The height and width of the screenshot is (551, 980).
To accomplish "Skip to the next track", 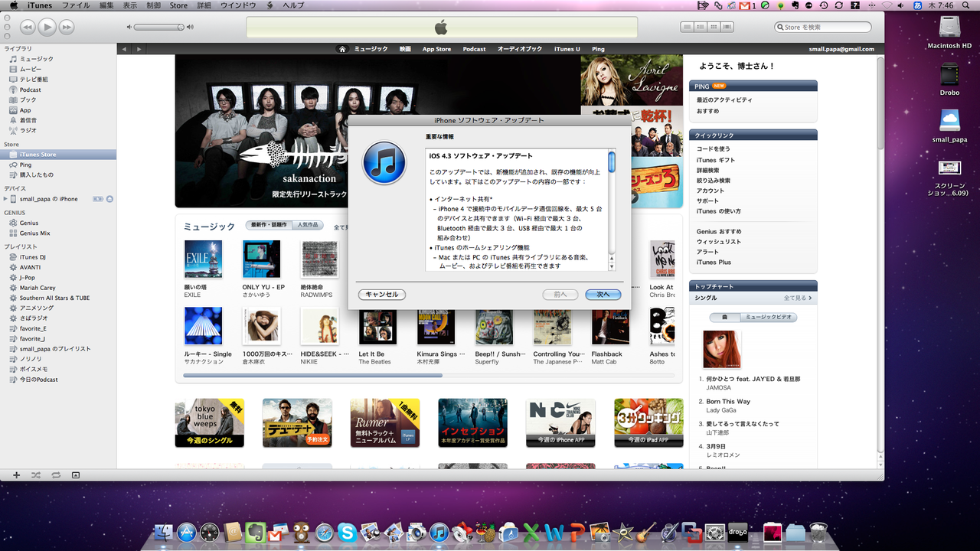I will (67, 27).
